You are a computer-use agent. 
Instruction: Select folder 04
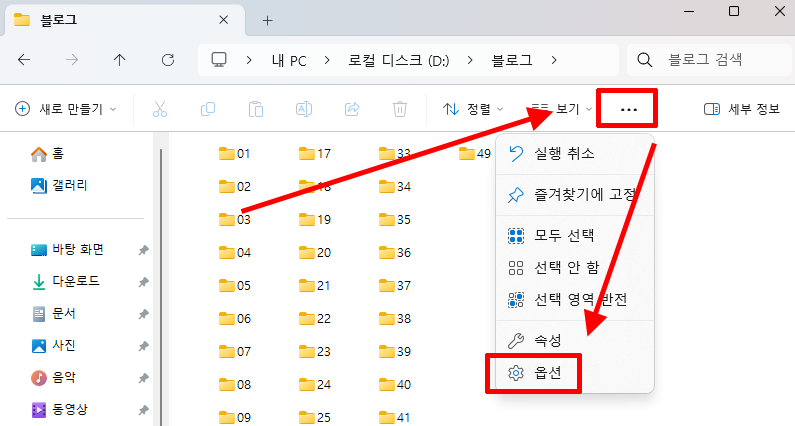click(x=235, y=252)
